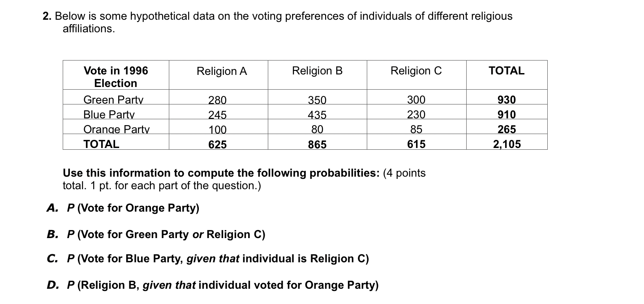Select the Blue Party row label
This screenshot has width=644, height=304.
tap(109, 114)
